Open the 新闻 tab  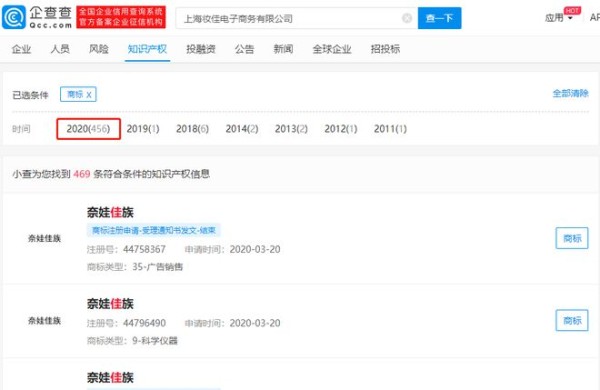coord(283,49)
